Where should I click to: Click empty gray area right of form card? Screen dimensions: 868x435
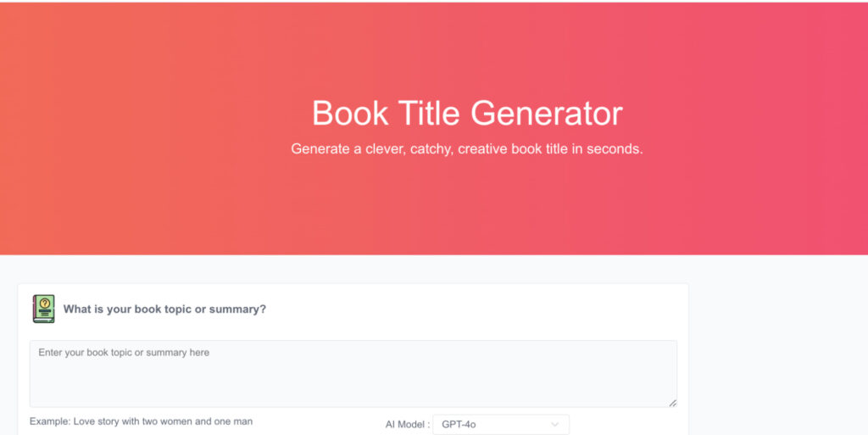tap(776, 356)
